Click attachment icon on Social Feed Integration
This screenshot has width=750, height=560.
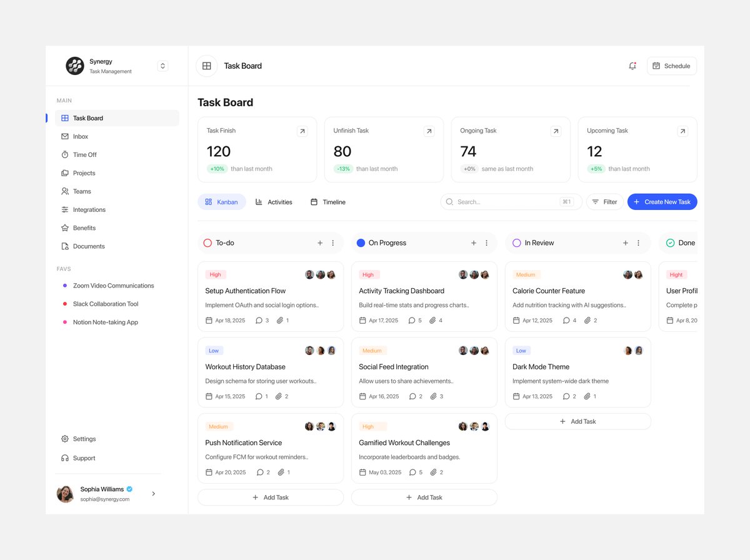[434, 396]
